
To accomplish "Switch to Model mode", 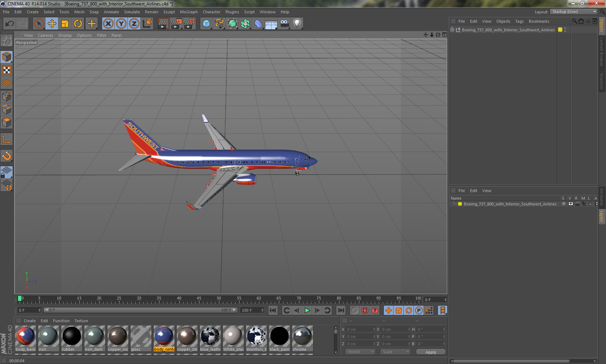I will [6, 57].
